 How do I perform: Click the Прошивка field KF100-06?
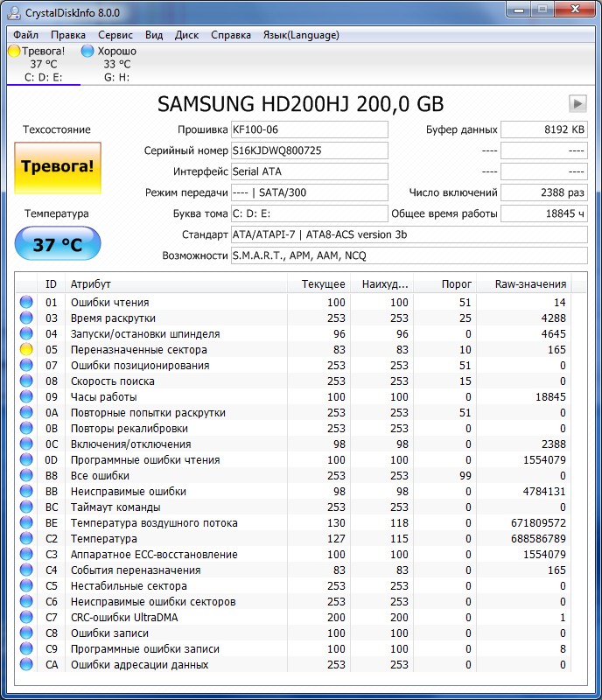[x=310, y=129]
